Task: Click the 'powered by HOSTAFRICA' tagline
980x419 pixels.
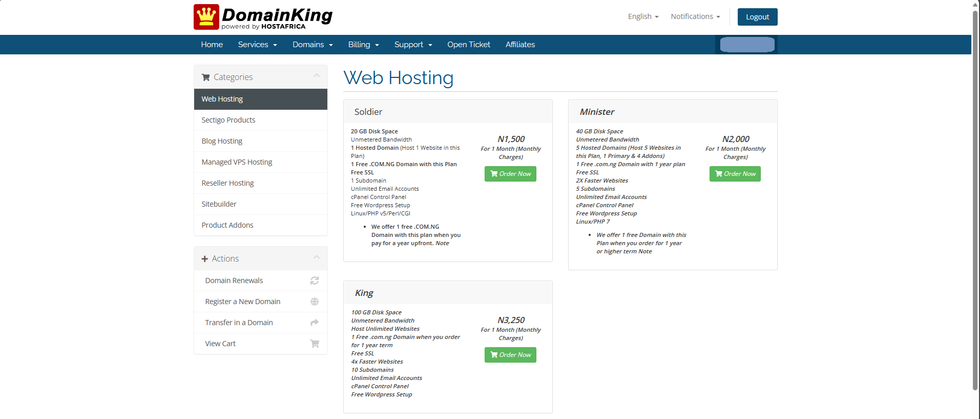Action: tap(263, 27)
